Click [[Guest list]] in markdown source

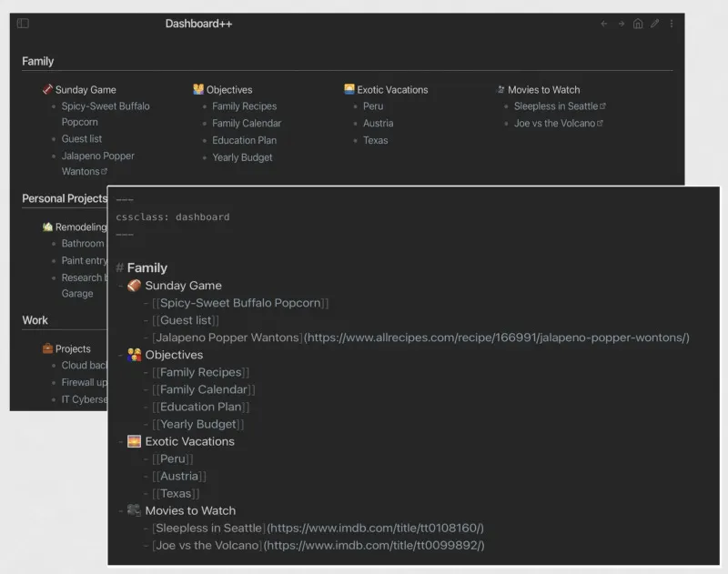pos(186,320)
